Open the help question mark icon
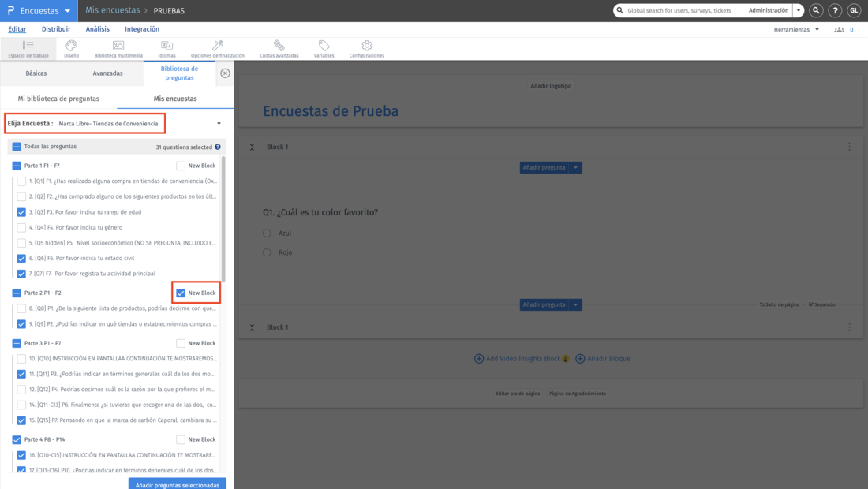868x489 pixels. (x=835, y=10)
